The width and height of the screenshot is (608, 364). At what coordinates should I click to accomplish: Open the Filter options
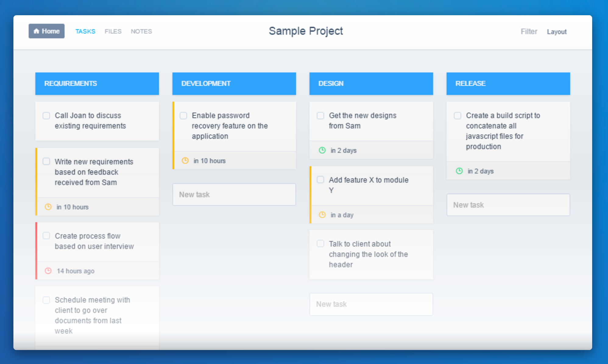click(529, 32)
